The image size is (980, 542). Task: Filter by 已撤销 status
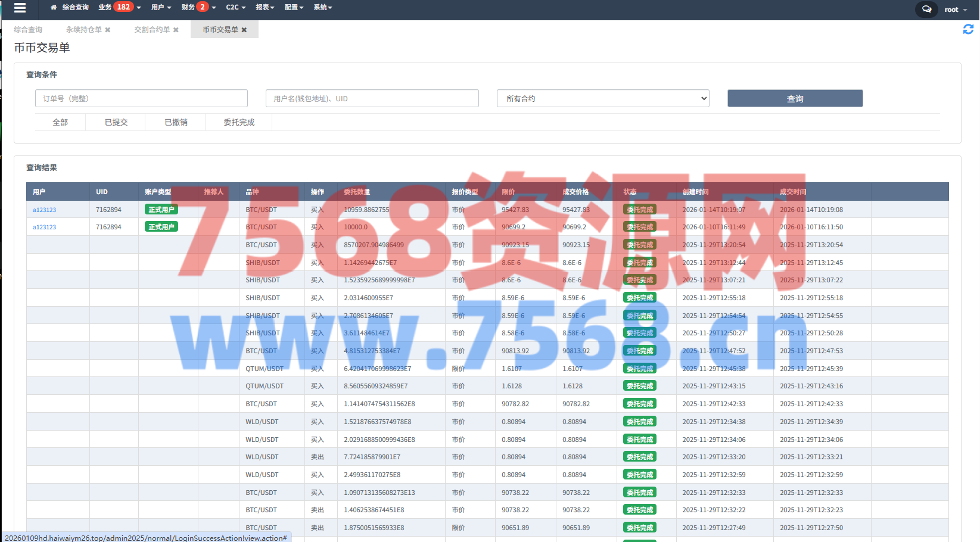click(x=176, y=122)
